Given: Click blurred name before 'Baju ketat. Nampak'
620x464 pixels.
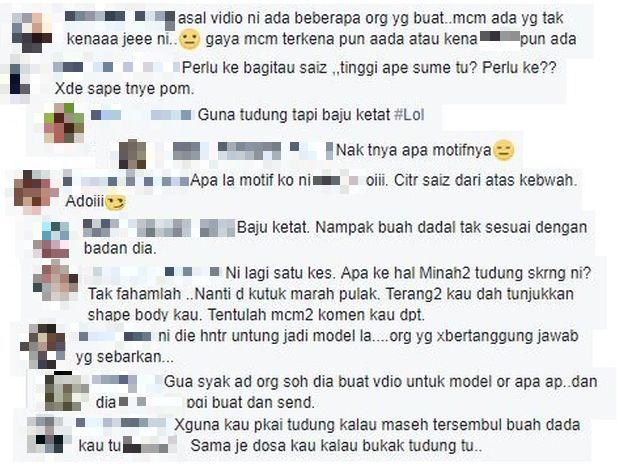Looking at the screenshot, I should click(x=159, y=228).
